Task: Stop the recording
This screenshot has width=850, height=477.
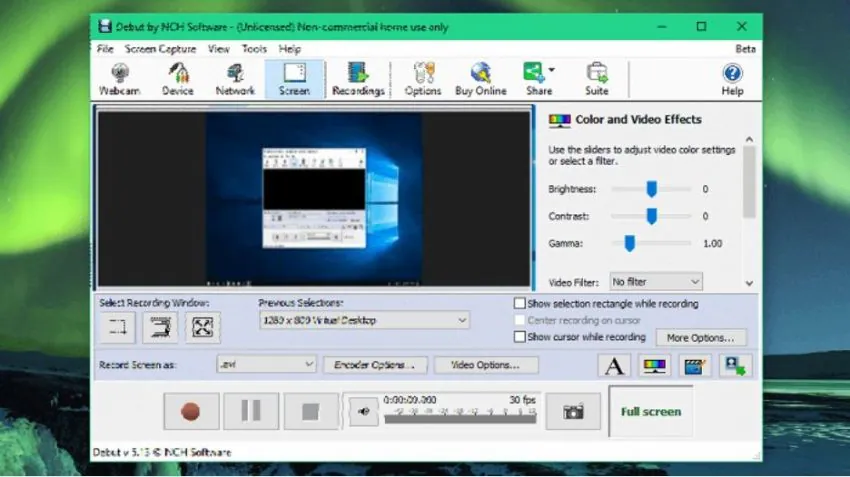Action: click(x=311, y=411)
